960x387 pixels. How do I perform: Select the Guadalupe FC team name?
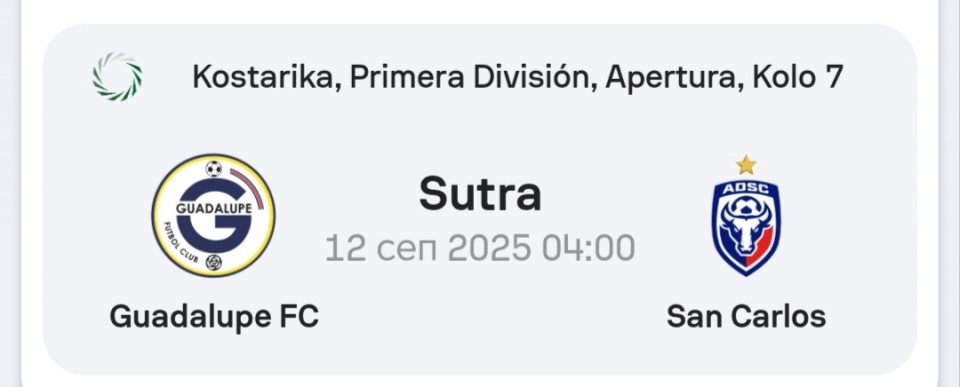[x=214, y=317]
